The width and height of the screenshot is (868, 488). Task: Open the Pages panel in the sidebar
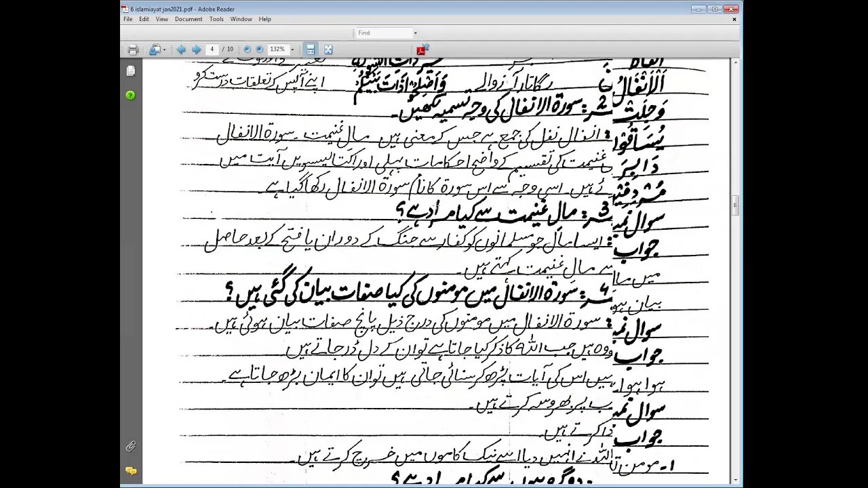click(130, 70)
